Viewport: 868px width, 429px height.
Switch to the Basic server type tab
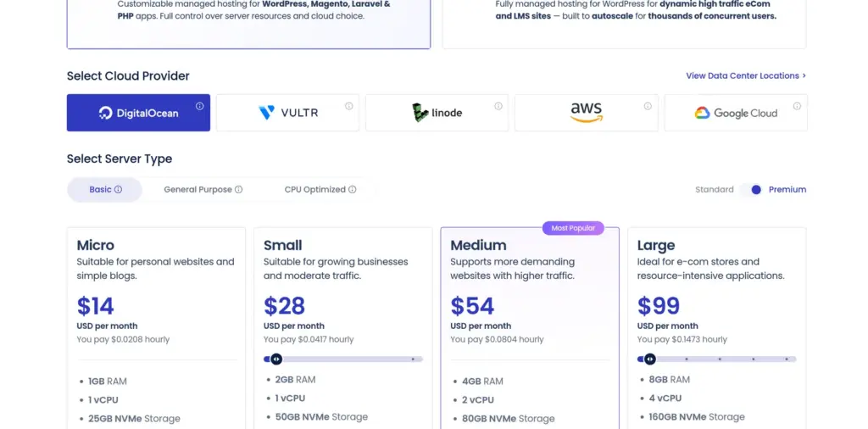click(104, 189)
